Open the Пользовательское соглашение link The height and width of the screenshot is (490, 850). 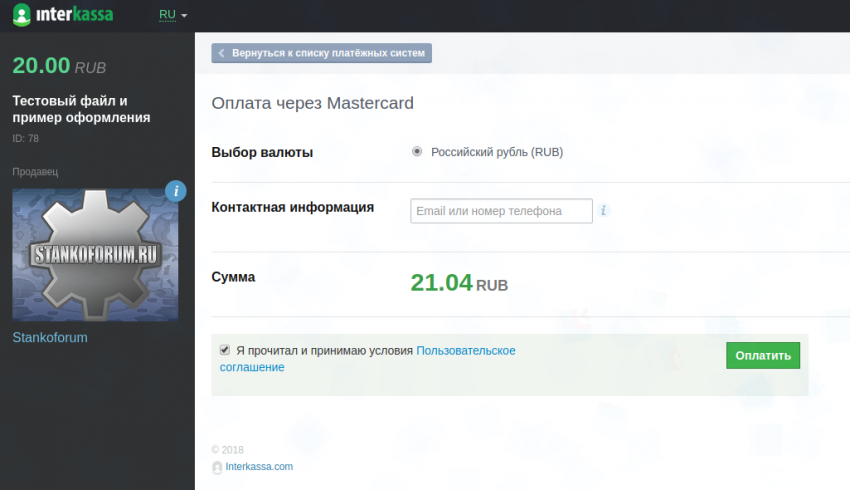465,351
